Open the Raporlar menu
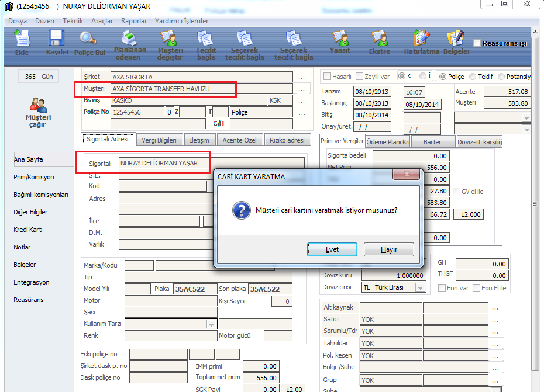544x392 pixels. point(134,20)
